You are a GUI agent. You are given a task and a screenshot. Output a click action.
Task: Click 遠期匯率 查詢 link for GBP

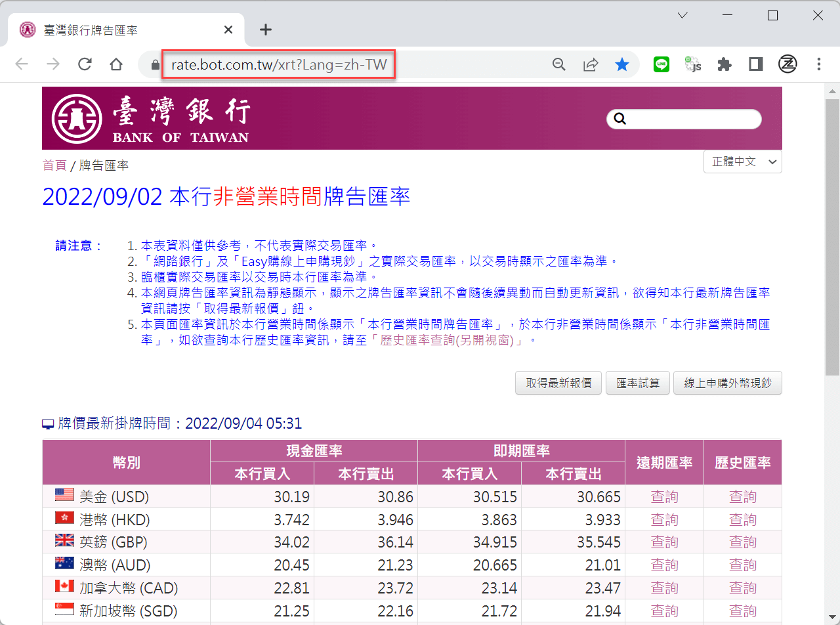coord(664,542)
